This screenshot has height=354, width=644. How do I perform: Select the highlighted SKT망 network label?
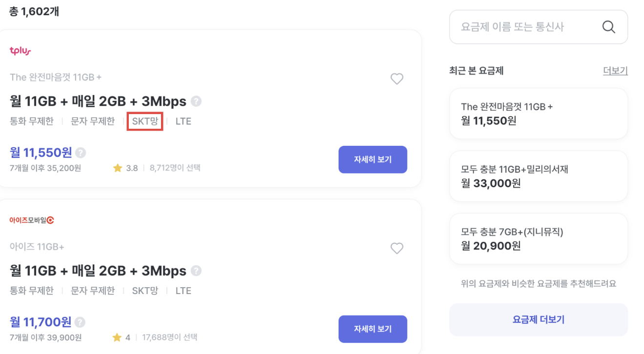coord(144,121)
